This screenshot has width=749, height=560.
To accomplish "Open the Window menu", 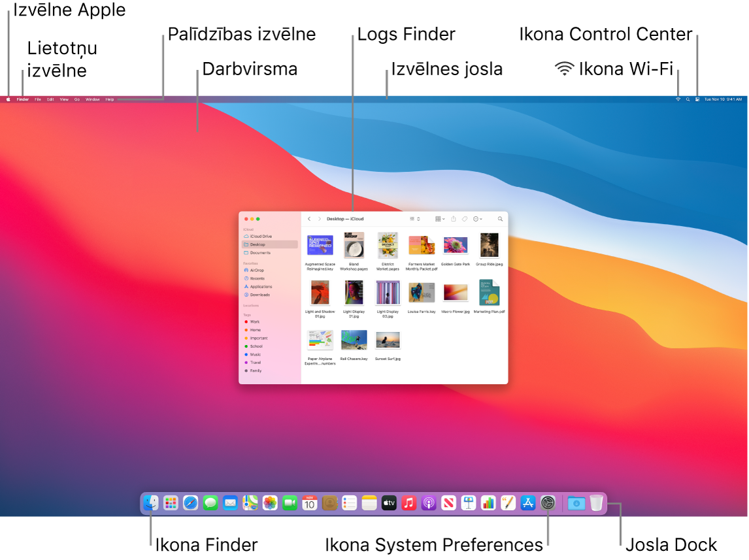I will [93, 99].
